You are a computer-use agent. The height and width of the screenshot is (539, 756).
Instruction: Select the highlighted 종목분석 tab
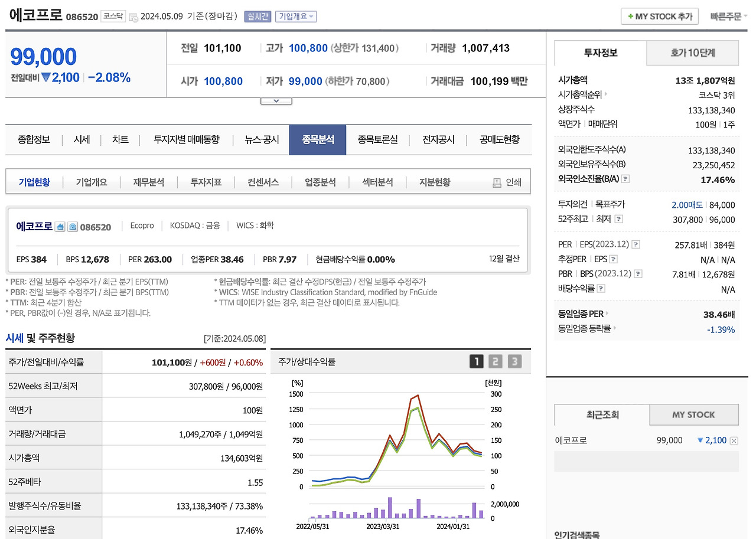[318, 140]
